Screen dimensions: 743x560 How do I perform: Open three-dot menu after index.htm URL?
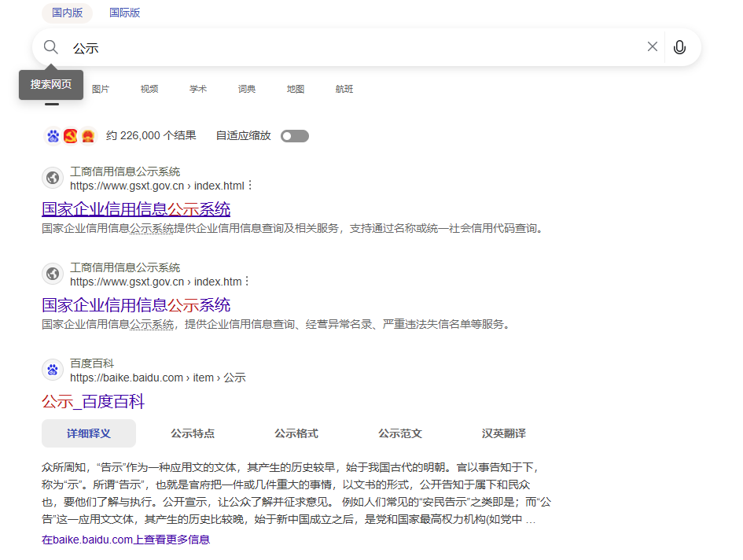[247, 282]
